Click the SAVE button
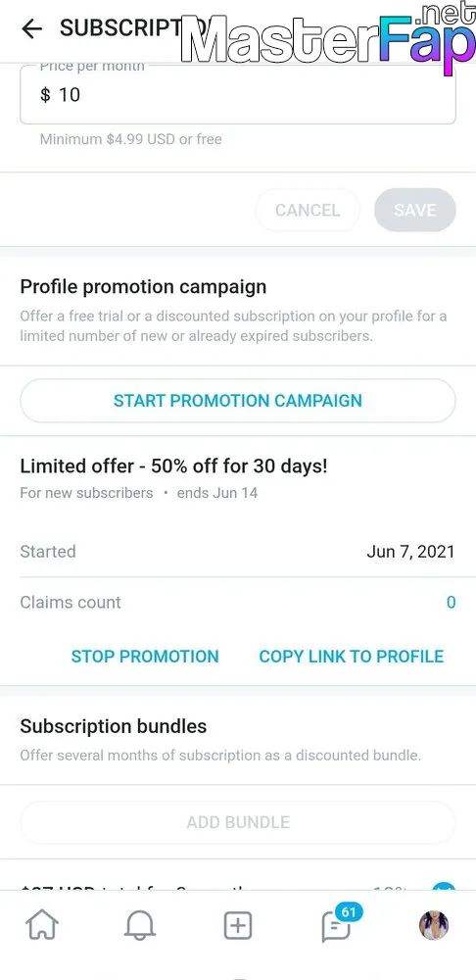This screenshot has width=476, height=980. [414, 210]
